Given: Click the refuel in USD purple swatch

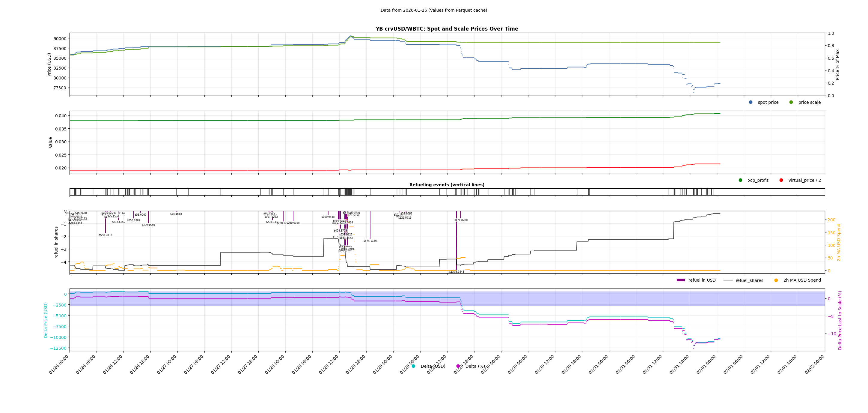Looking at the screenshot, I should point(681,280).
